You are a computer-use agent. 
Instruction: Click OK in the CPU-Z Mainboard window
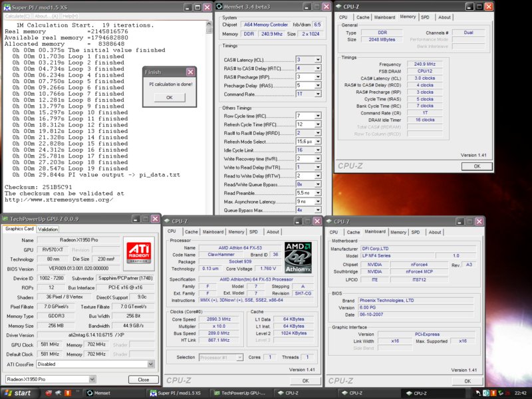(467, 381)
